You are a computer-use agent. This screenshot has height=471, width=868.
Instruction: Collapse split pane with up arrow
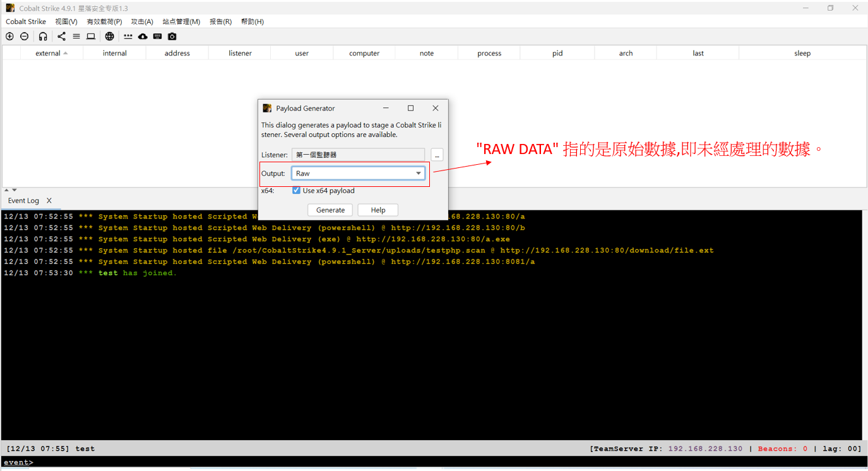pos(6,190)
